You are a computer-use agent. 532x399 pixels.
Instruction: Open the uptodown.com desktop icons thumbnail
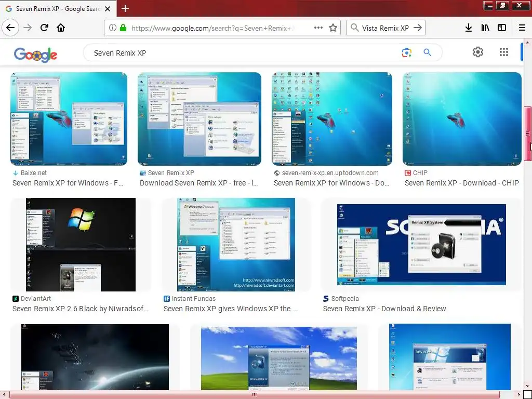pyautogui.click(x=332, y=119)
